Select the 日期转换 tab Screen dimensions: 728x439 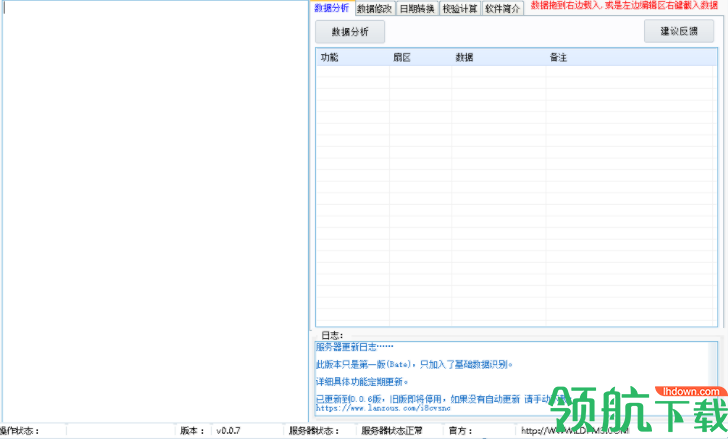(417, 9)
